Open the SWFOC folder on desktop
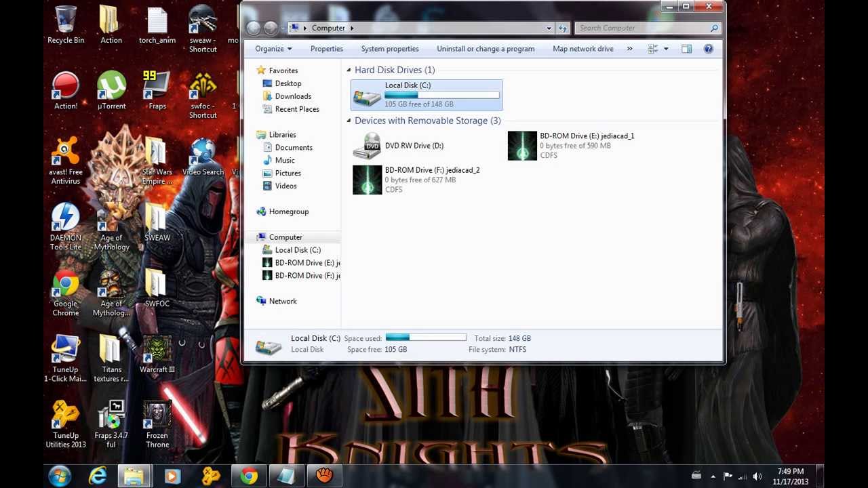The height and width of the screenshot is (488, 868). (157, 289)
